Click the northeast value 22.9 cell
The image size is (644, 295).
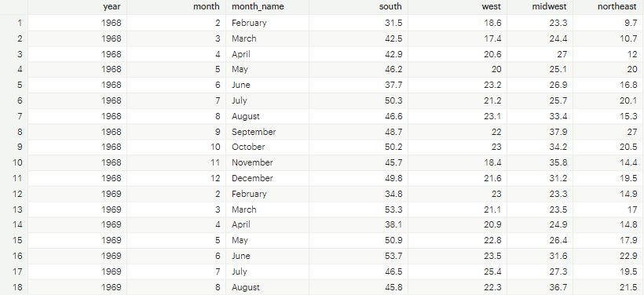click(x=607, y=256)
